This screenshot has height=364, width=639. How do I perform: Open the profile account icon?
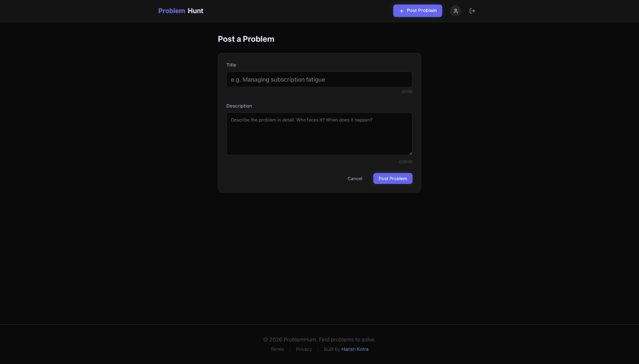coord(455,11)
